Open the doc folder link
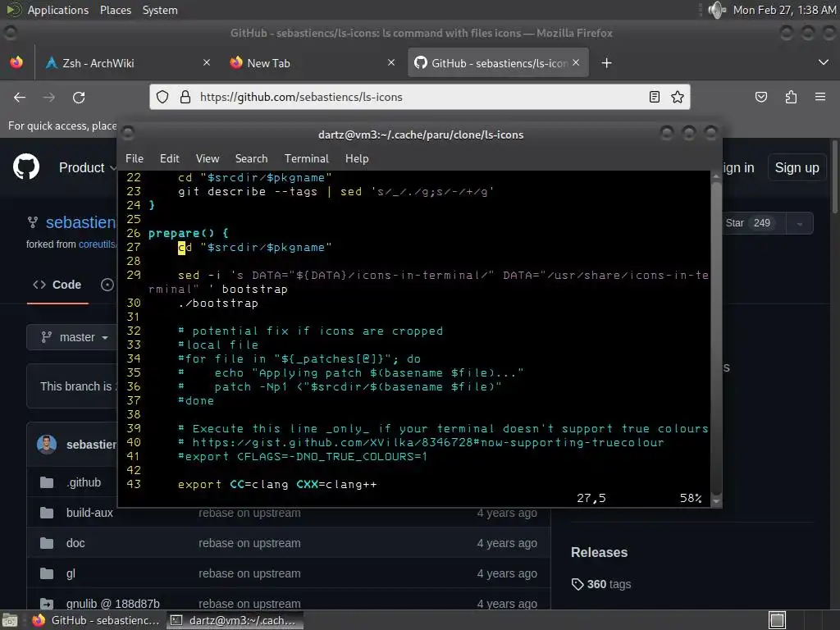 click(x=75, y=543)
